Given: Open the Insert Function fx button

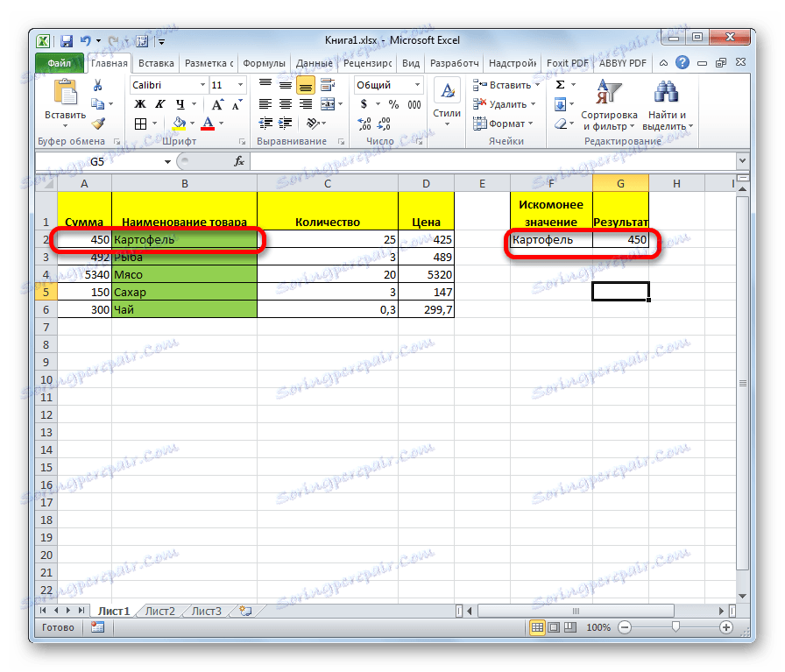Looking at the screenshot, I should click(x=239, y=161).
